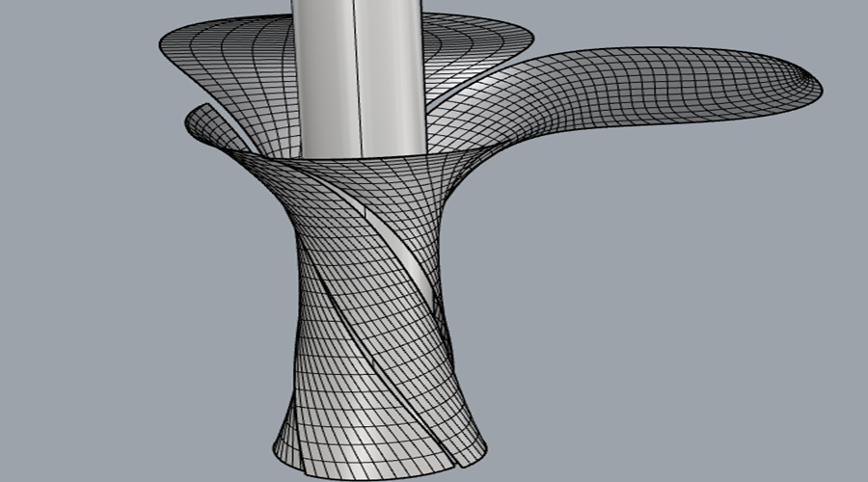Click the outer left edge of the rear petal
This screenshot has width=868, height=482.
point(162,43)
